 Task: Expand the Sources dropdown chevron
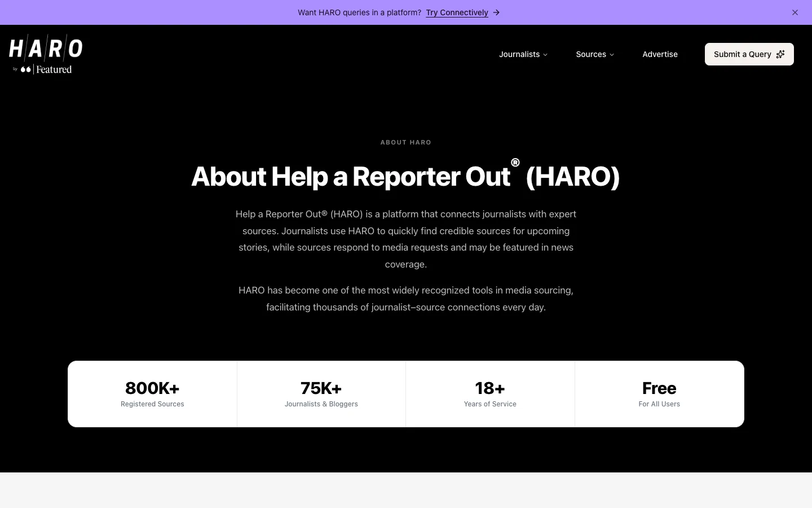click(612, 55)
